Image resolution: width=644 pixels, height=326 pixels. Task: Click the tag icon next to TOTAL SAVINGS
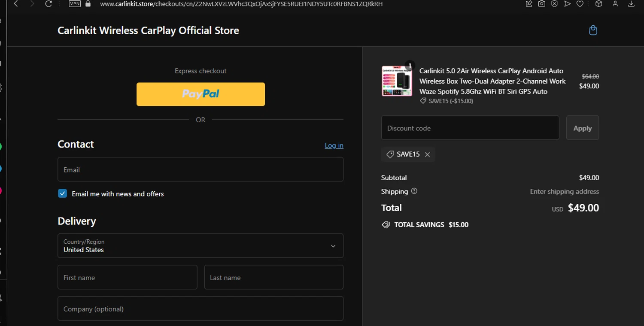coord(386,225)
